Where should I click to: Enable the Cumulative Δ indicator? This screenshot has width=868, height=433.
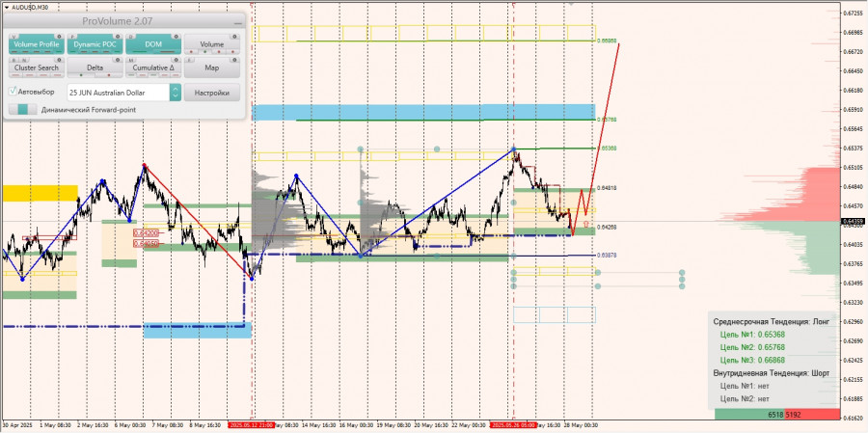(x=153, y=68)
